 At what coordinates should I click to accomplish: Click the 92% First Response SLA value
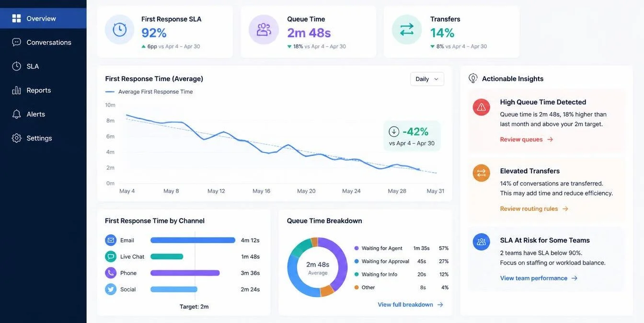tap(154, 33)
